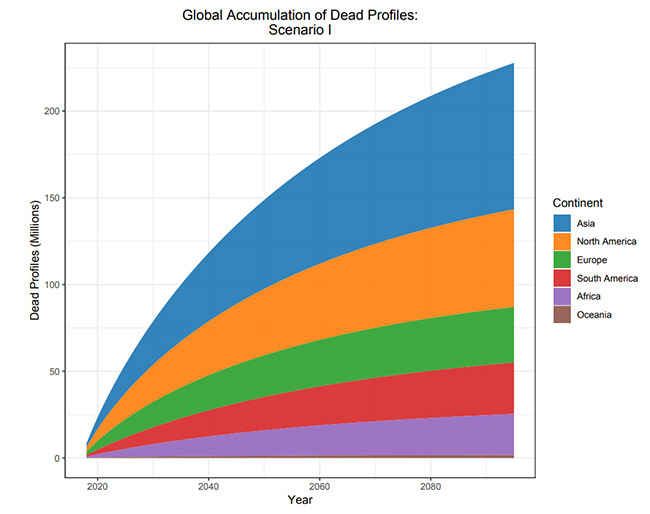Click the 'Year' x-axis title

point(300,499)
